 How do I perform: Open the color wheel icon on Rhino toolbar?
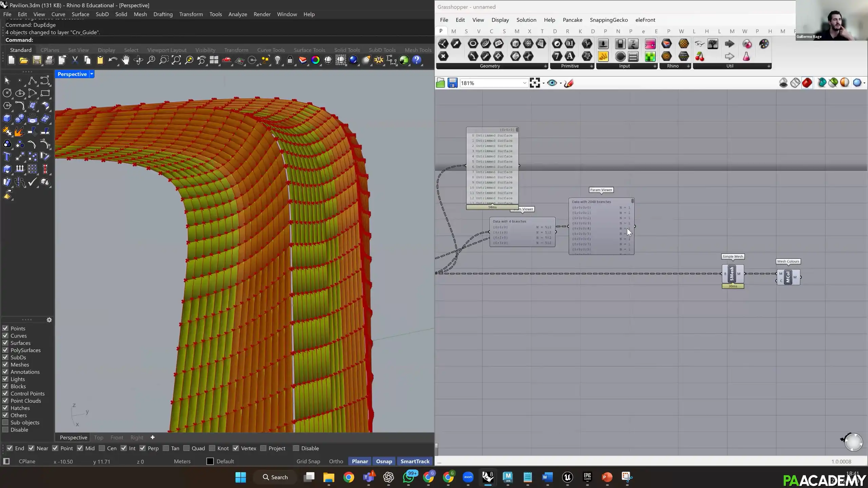coord(315,60)
